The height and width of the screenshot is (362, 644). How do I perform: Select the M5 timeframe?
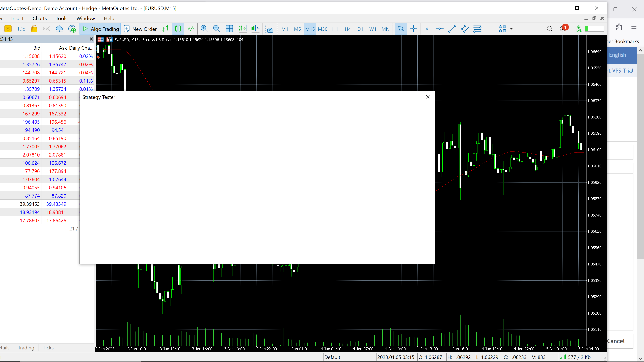tap(298, 29)
